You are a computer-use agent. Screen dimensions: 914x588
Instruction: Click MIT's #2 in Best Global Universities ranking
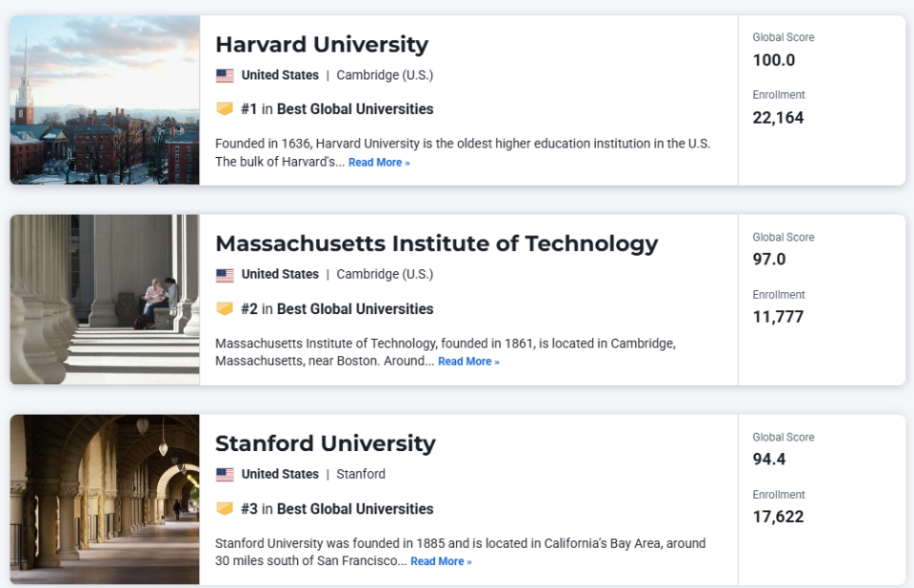[337, 309]
